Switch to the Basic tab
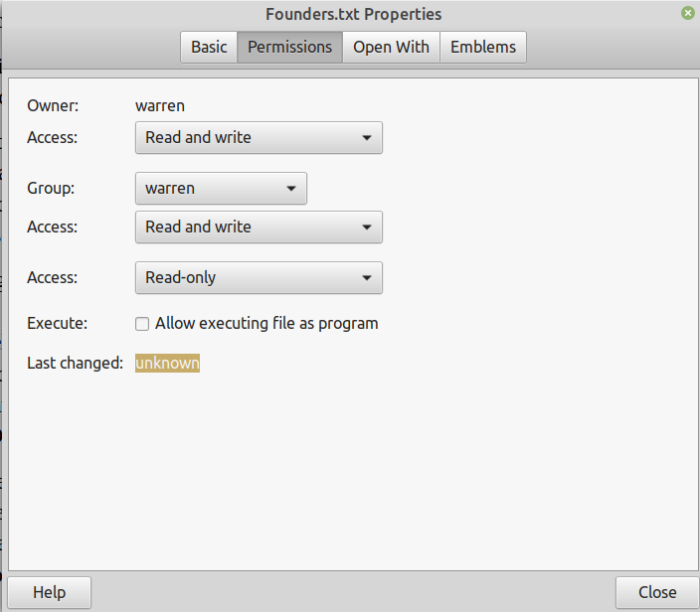The width and height of the screenshot is (700, 612). 209,47
